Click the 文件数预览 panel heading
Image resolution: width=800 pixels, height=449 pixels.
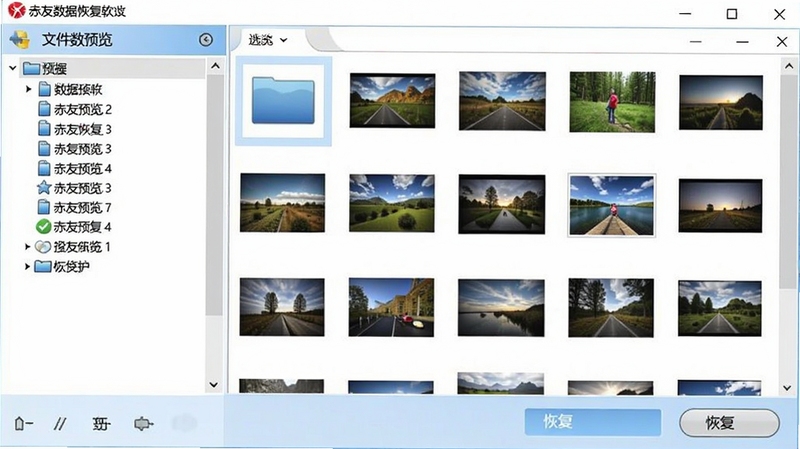pyautogui.click(x=77, y=40)
